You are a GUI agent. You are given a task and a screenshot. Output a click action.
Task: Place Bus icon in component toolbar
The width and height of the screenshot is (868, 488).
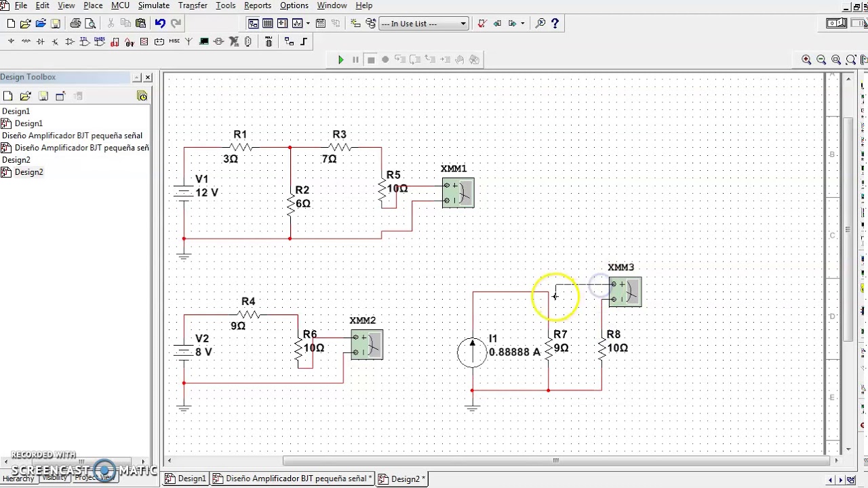pos(303,41)
